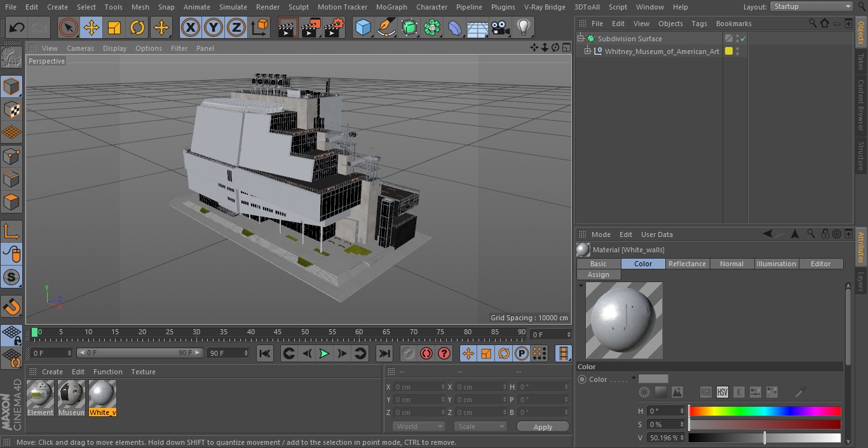Open the Layout Startup dropdown

811,6
